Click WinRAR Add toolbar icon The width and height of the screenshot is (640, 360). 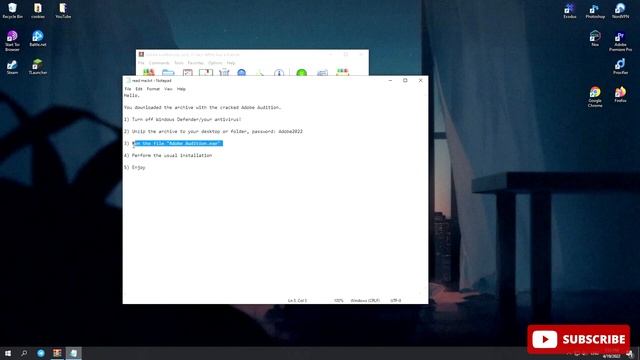149,73
